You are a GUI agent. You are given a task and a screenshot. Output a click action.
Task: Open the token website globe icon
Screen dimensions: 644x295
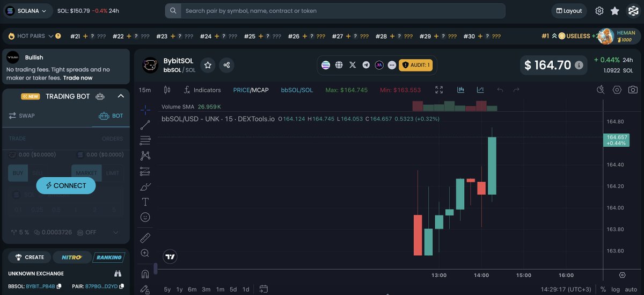[x=339, y=65]
